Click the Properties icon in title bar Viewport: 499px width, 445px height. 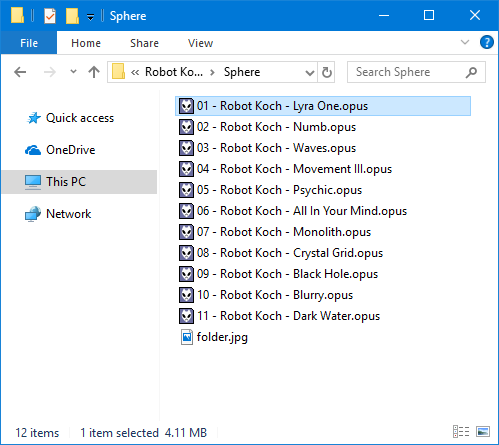coord(50,16)
